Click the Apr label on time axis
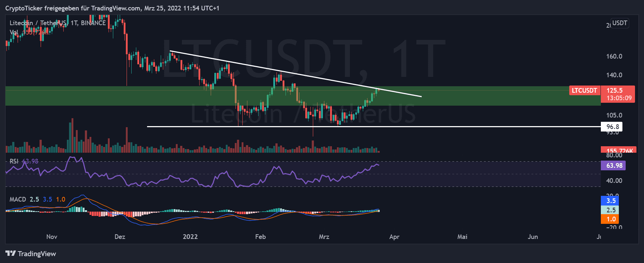 point(394,237)
